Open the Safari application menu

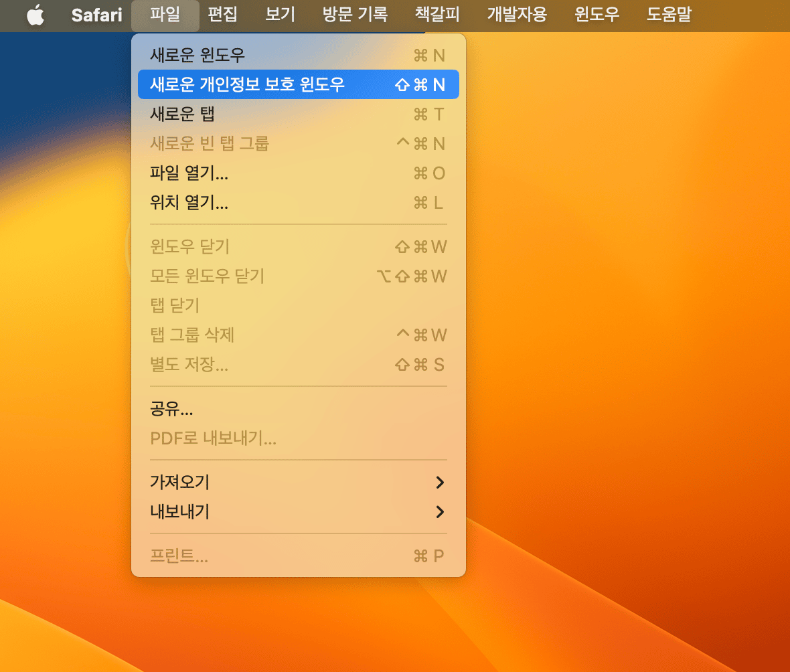(x=96, y=15)
